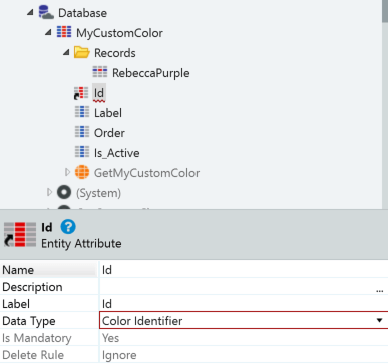The height and width of the screenshot is (364, 388).
Task: Click the Records folder icon
Action: tap(82, 52)
